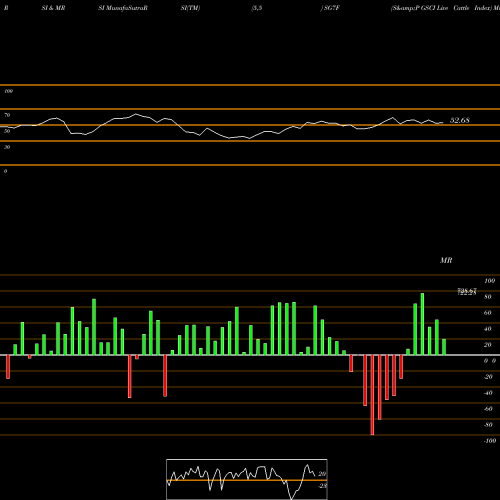Click the MR axis label -60
500x500 pixels.
(488, 409)
